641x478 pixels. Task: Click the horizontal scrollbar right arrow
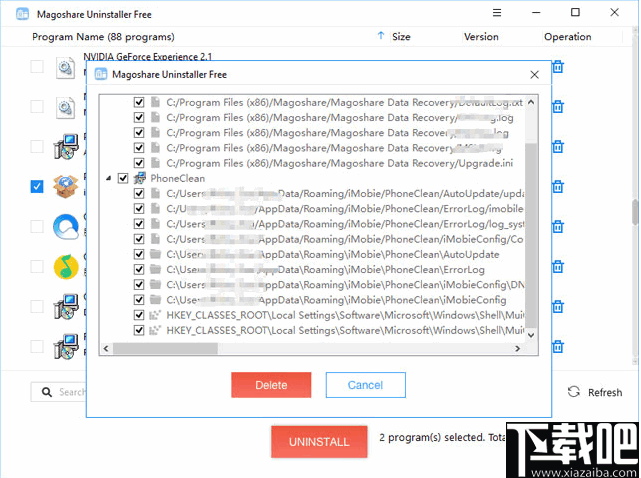tap(518, 348)
